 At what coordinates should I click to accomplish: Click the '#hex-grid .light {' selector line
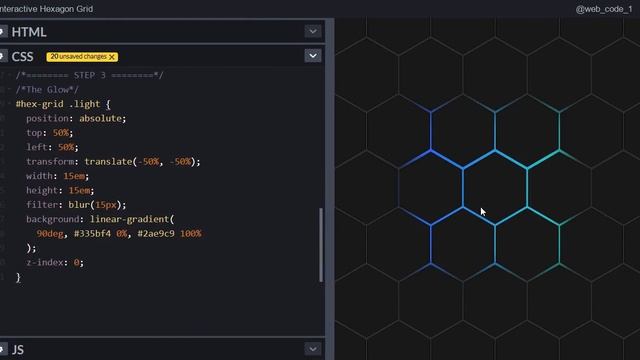(x=63, y=104)
